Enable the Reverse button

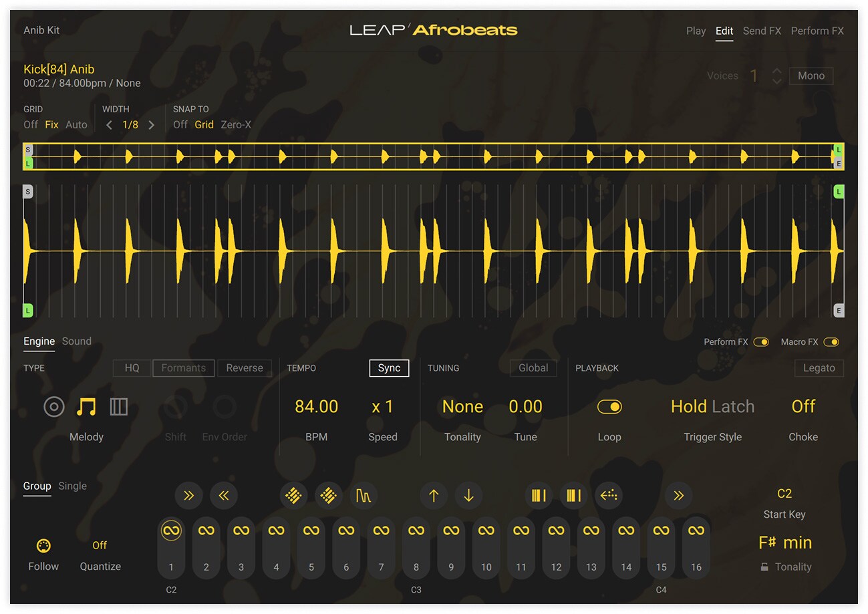pyautogui.click(x=245, y=368)
